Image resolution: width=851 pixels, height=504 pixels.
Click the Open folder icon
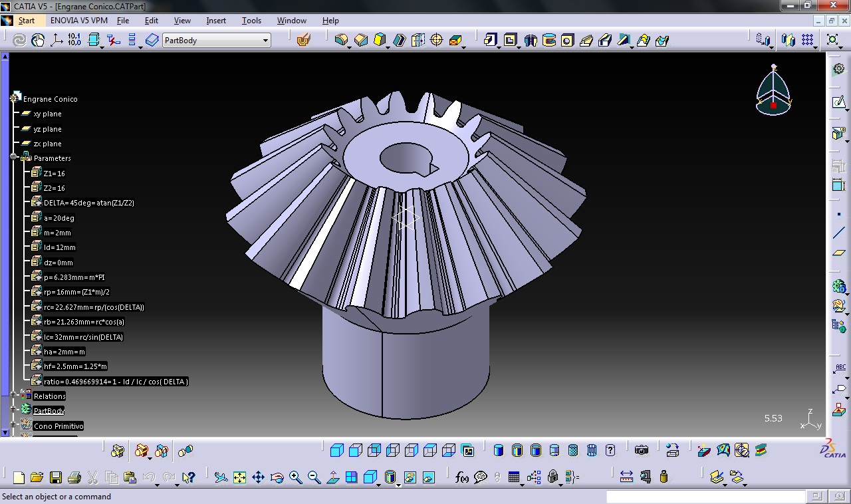[x=37, y=477]
